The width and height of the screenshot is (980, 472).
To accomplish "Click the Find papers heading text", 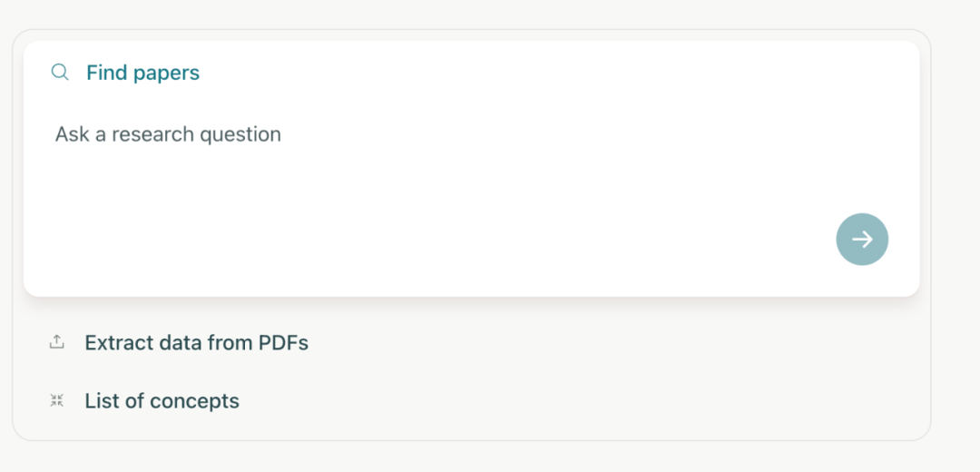I will point(143,74).
